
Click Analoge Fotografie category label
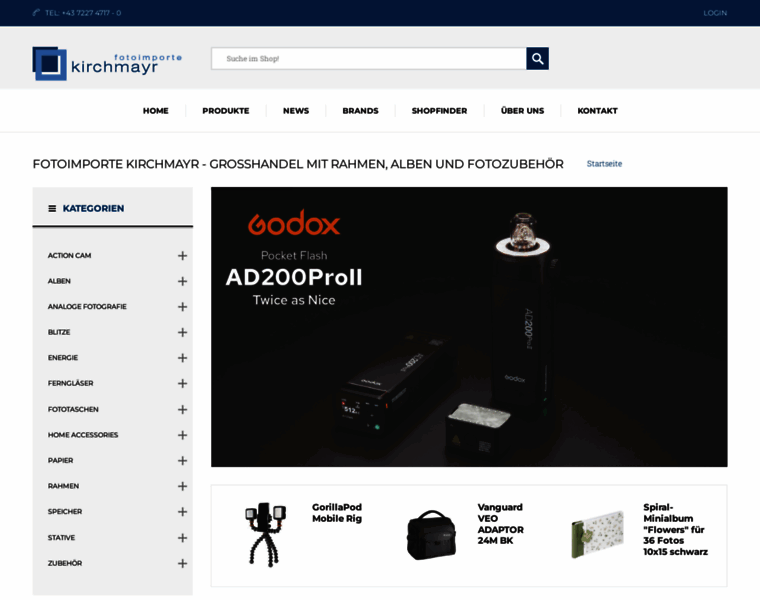click(87, 307)
